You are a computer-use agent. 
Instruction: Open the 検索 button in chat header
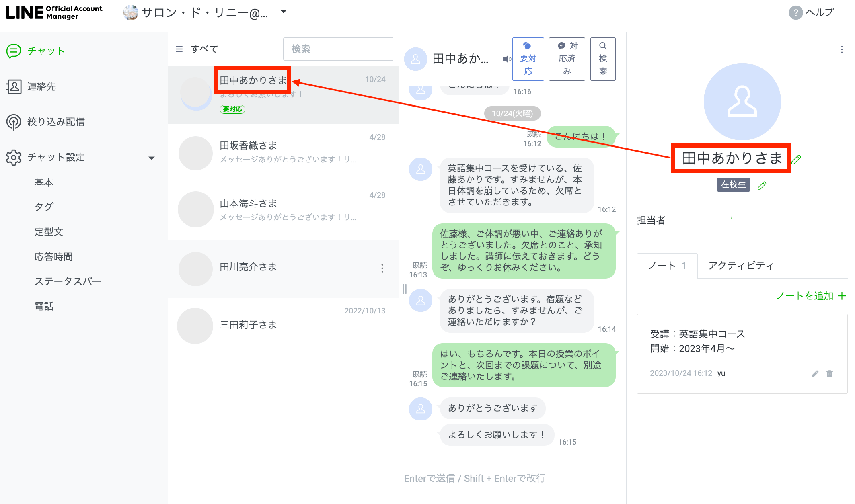pyautogui.click(x=602, y=59)
